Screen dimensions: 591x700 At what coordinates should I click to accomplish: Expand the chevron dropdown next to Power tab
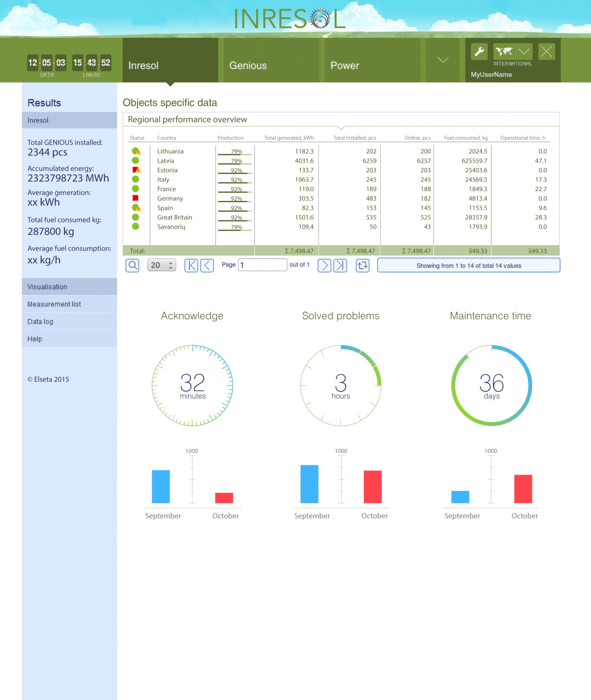443,60
